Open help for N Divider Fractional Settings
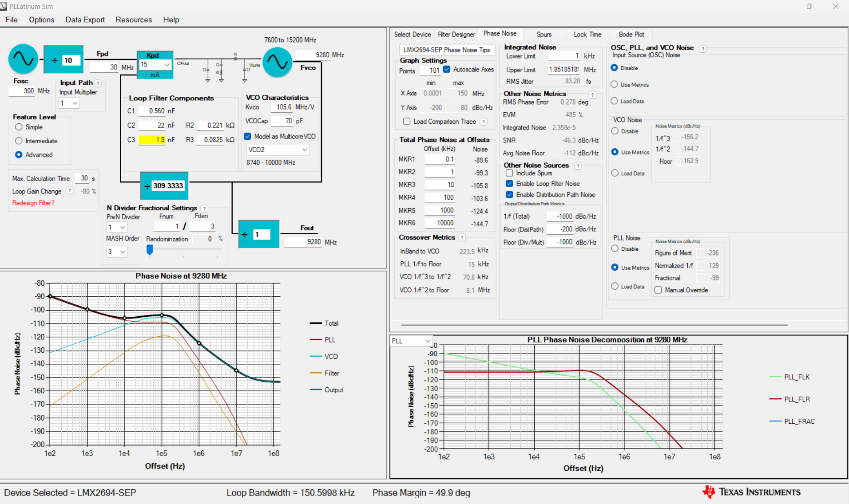 [204, 208]
